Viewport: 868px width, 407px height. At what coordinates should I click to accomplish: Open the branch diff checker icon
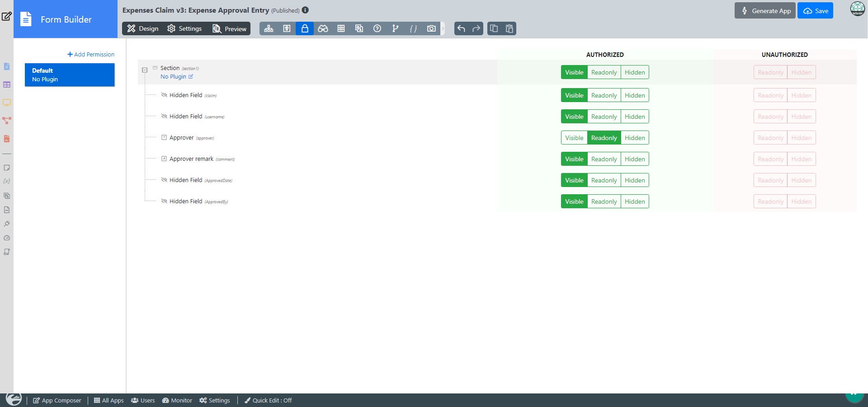coord(395,28)
